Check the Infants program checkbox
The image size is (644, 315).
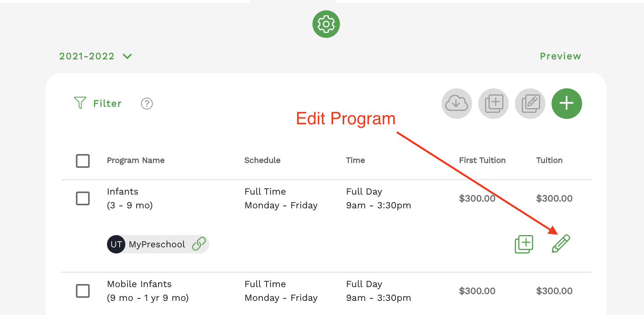click(83, 198)
